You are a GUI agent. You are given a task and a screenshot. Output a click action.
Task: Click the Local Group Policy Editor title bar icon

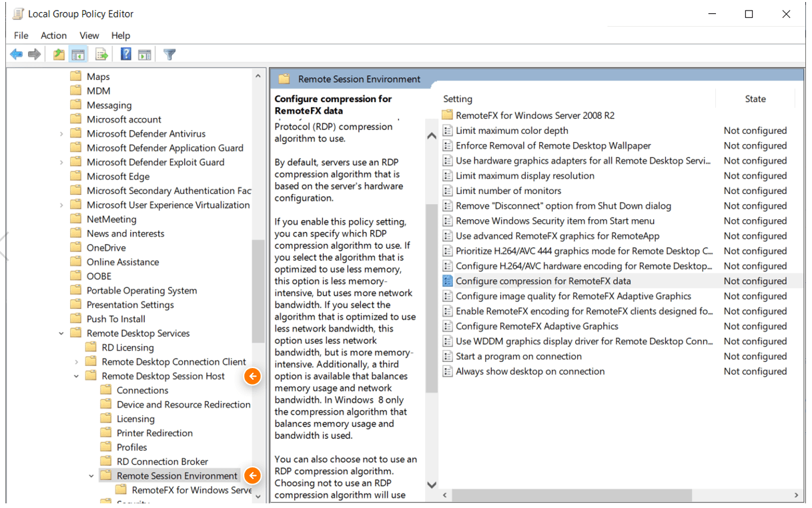click(19, 14)
